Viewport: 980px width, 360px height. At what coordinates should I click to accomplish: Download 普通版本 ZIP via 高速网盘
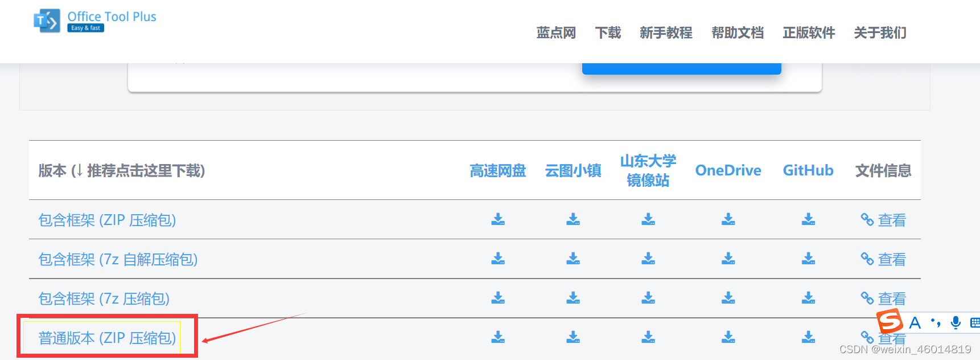[x=498, y=337]
